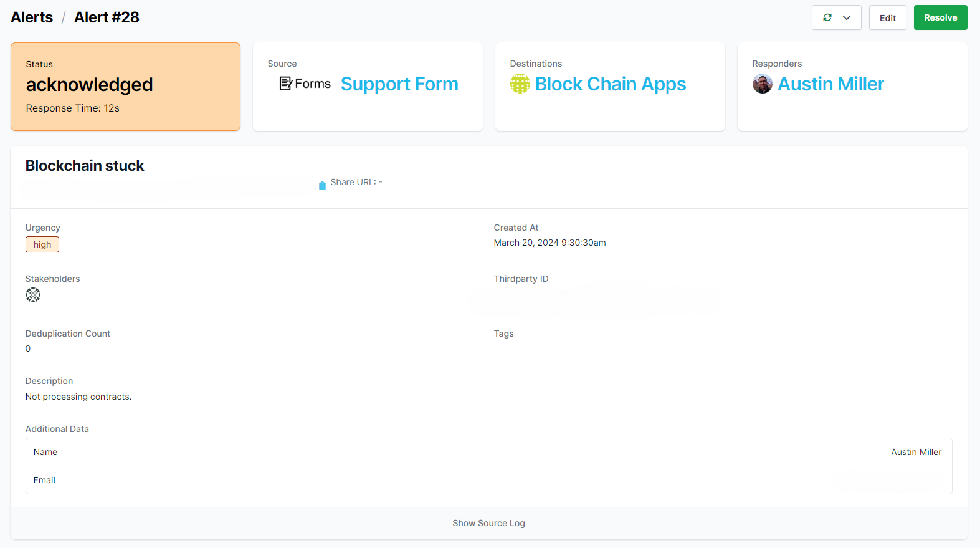Open responder Austin Miller's profile link
980x548 pixels.
830,84
